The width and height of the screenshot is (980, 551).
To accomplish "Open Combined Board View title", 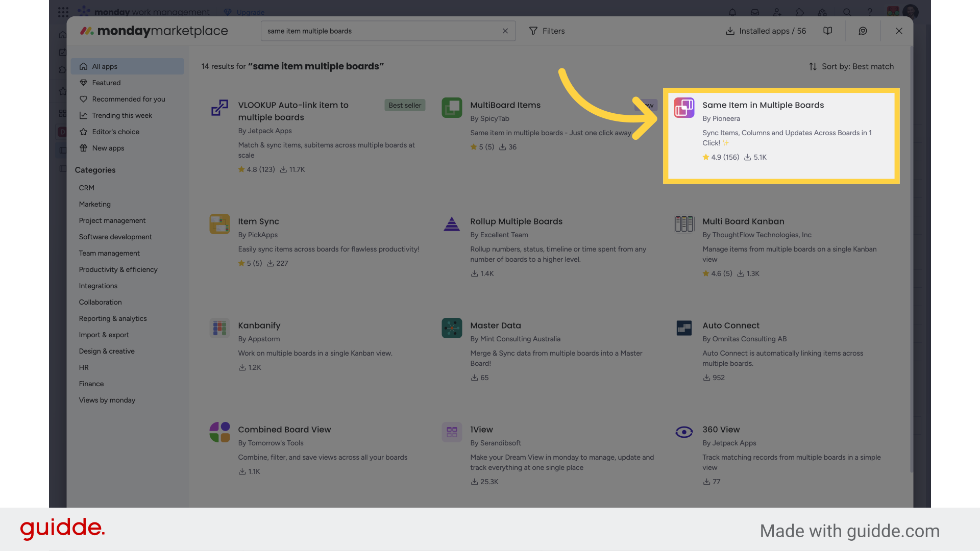I will (284, 430).
